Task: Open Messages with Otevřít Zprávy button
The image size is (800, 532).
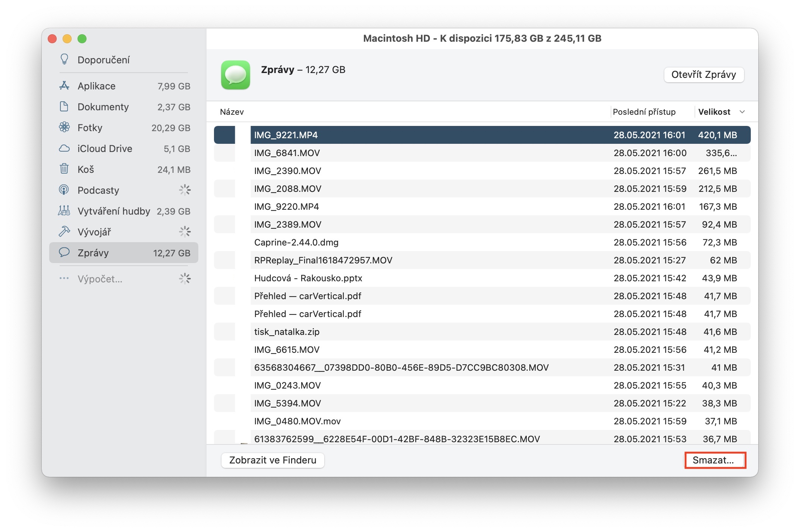Action: [x=703, y=75]
